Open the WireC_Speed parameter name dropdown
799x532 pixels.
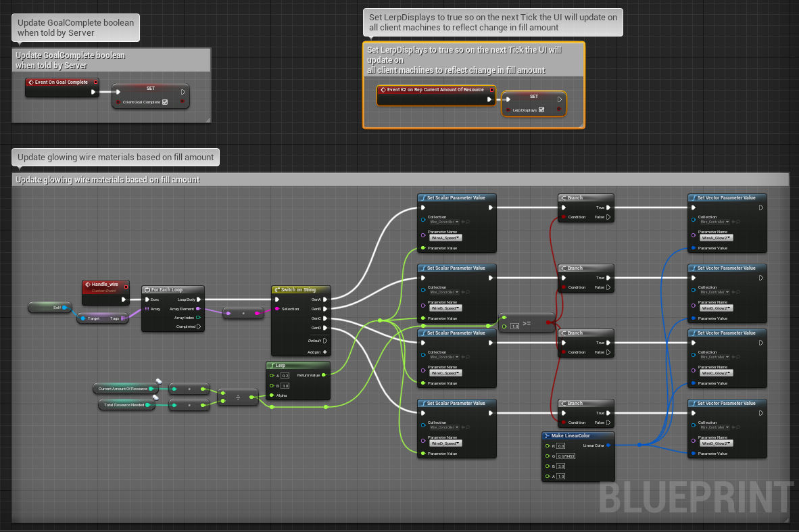(x=445, y=372)
